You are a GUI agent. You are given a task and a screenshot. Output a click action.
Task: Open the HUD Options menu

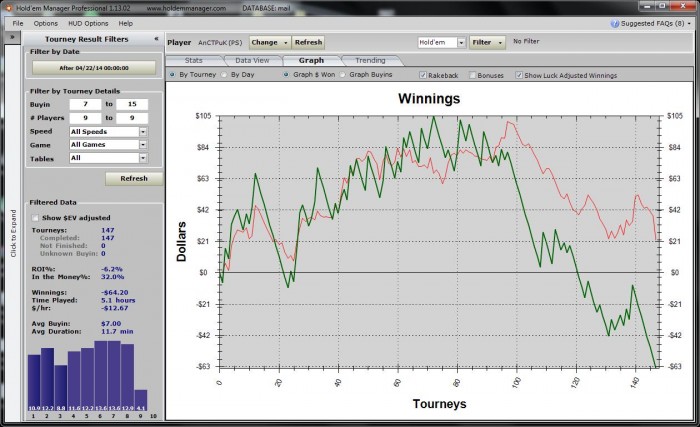pos(88,23)
